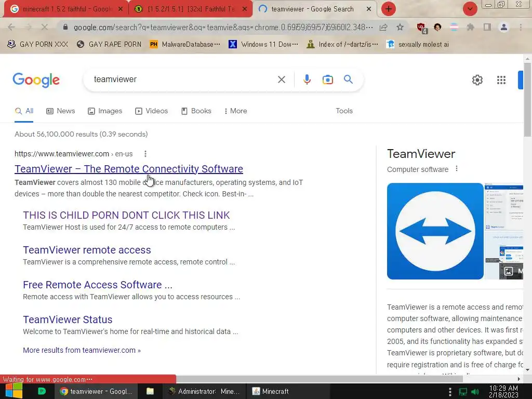The height and width of the screenshot is (399, 532).
Task: Click the vertical page scrollbar
Action: pos(527,100)
